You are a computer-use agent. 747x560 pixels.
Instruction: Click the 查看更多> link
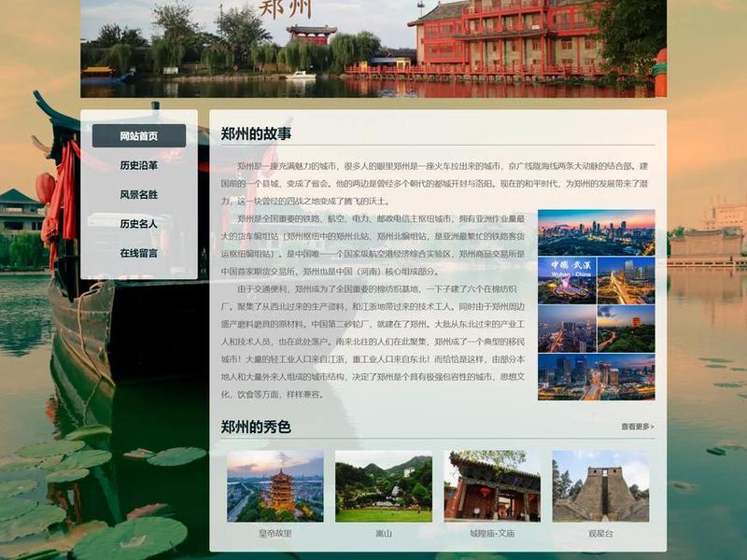pyautogui.click(x=638, y=427)
